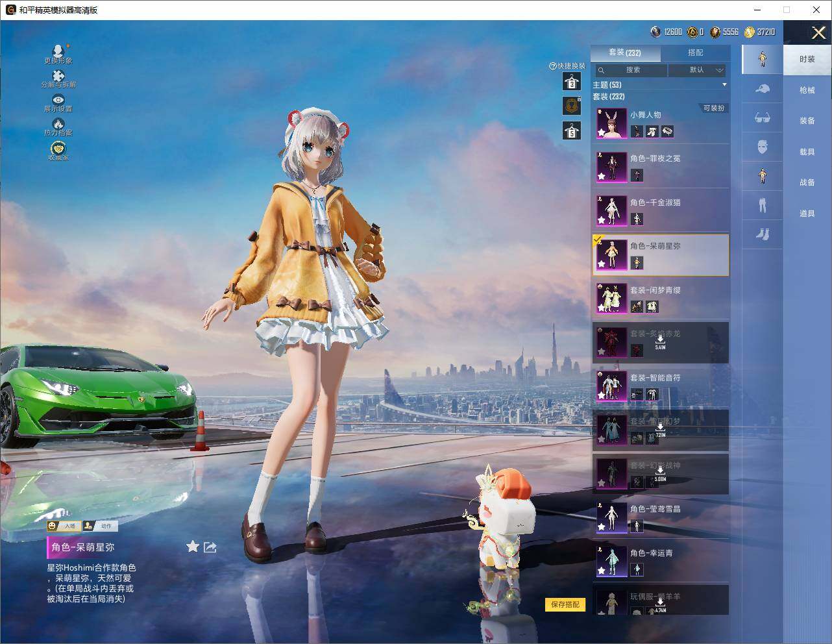The width and height of the screenshot is (832, 644).
Task: Open 默认 sort dropdown
Action: (x=698, y=70)
